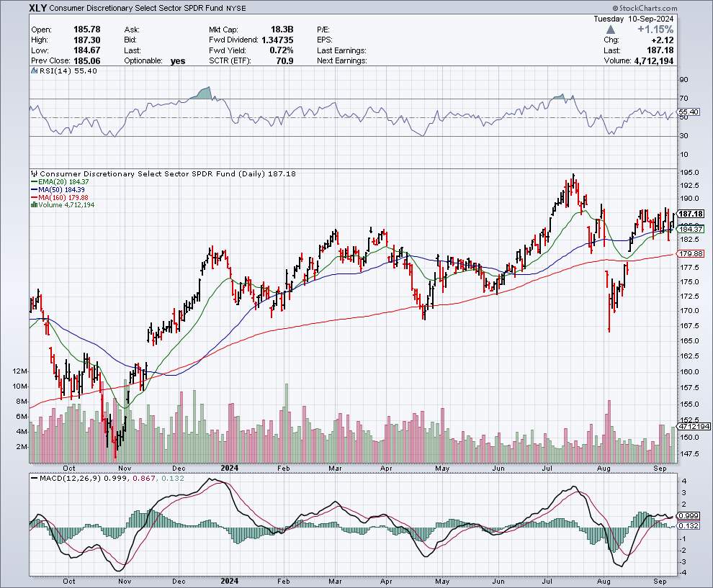Click the MA(160) 179.88 legend entry
The width and height of the screenshot is (713, 588).
tap(60, 198)
